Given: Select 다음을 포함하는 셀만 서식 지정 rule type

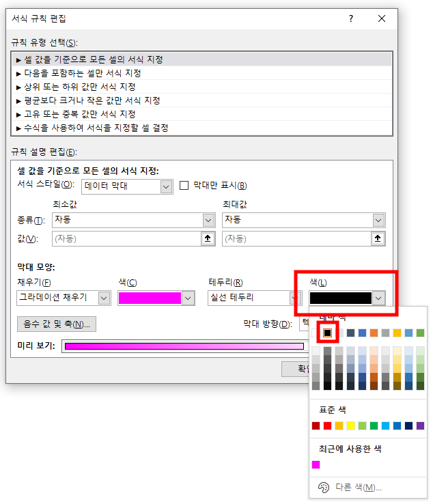Looking at the screenshot, I should pyautogui.click(x=202, y=73).
